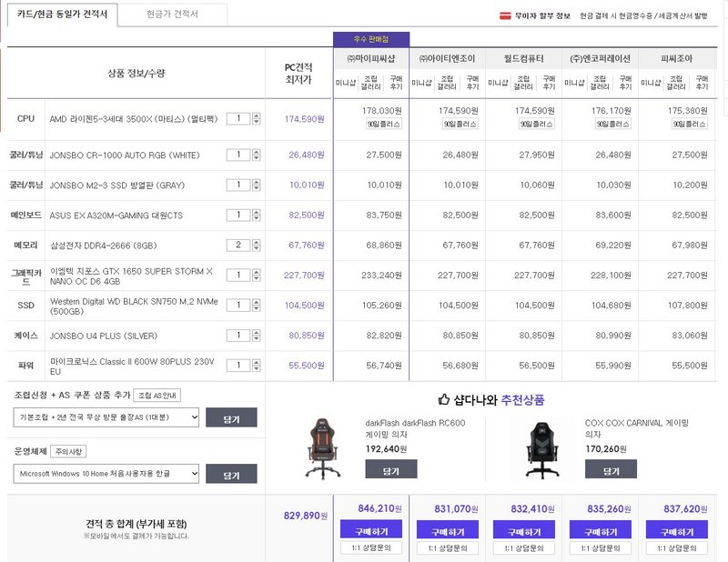Add the Windows 10 OS with its 담기 button
The width and height of the screenshot is (728, 562).
(x=231, y=474)
